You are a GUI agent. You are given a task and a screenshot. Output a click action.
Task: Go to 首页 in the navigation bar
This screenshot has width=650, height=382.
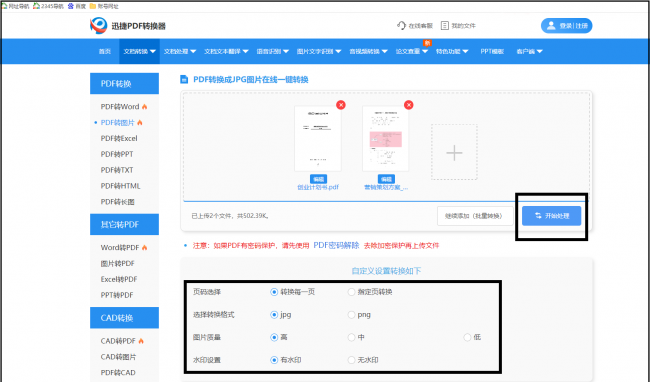pos(105,51)
